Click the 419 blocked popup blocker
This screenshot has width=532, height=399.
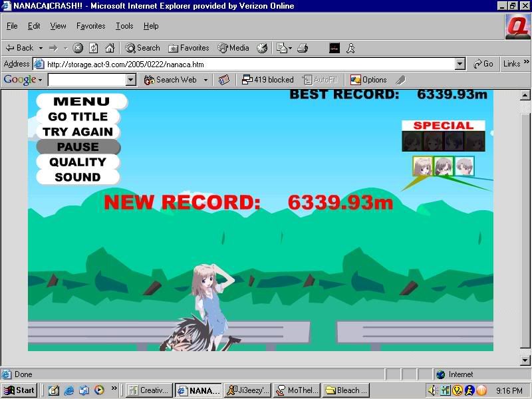(267, 80)
